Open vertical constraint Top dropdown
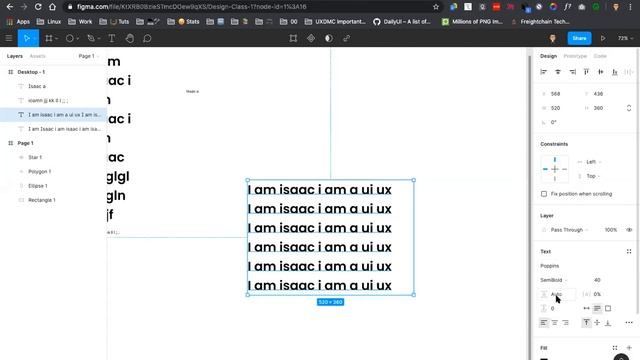 (x=593, y=176)
